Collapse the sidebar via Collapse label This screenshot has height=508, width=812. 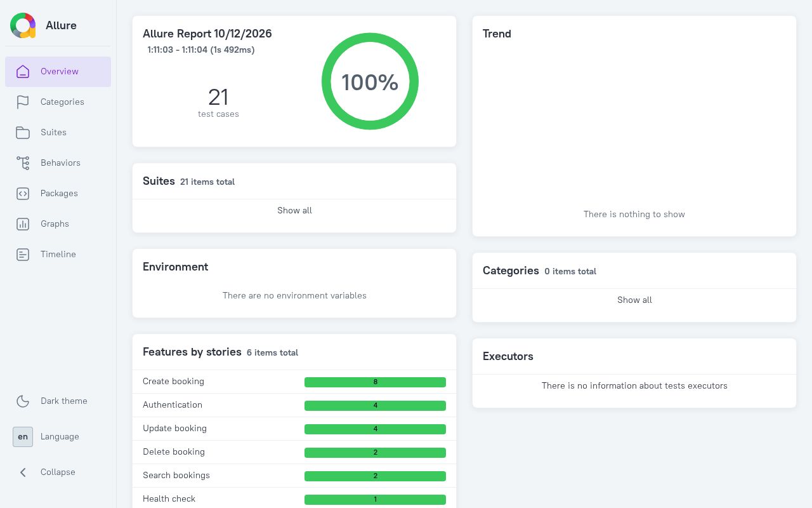pyautogui.click(x=58, y=472)
